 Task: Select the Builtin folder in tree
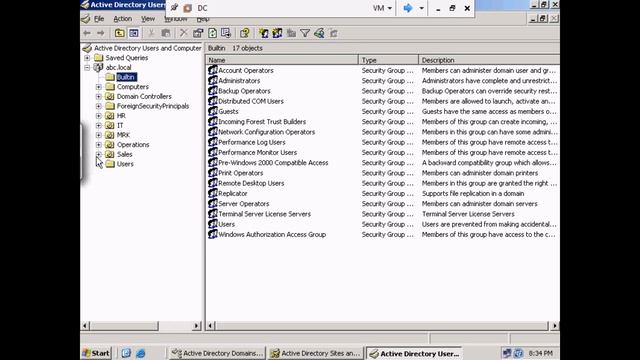coord(126,77)
